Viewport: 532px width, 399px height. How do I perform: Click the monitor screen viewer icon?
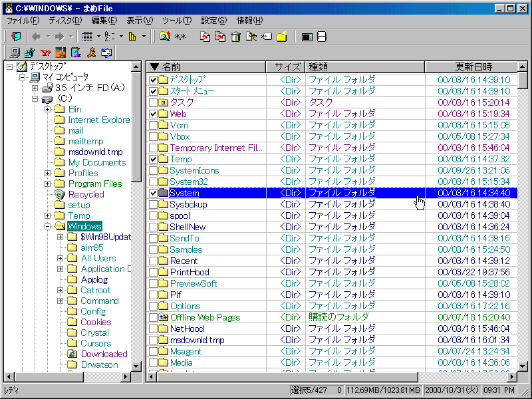click(x=307, y=37)
